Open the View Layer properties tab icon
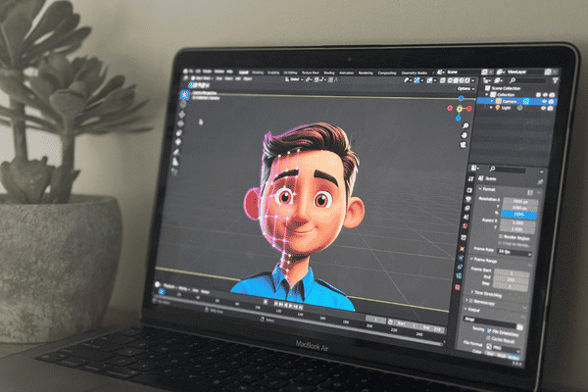Viewport: 588px width, 392px height. [x=467, y=208]
